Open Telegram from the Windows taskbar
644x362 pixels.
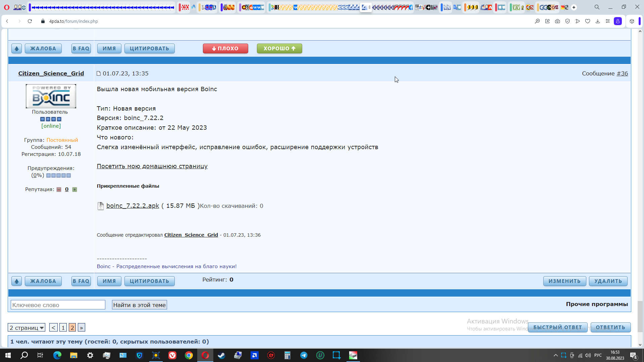point(304,355)
